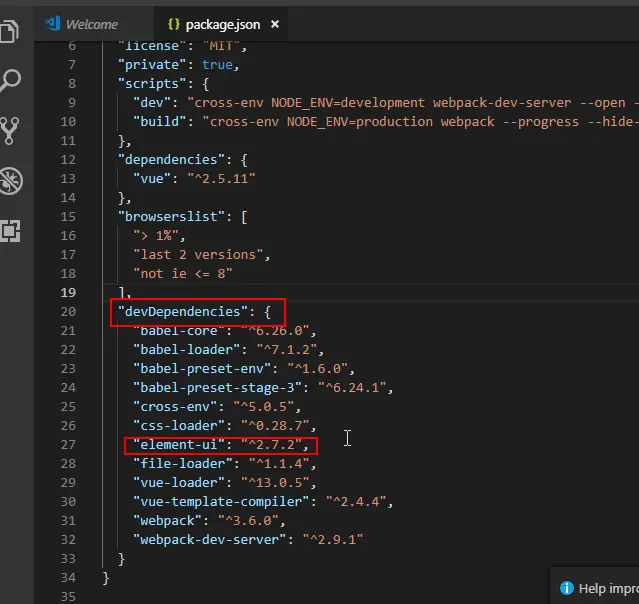
Task: Place cursor on "element-ui" key
Action: 179,444
